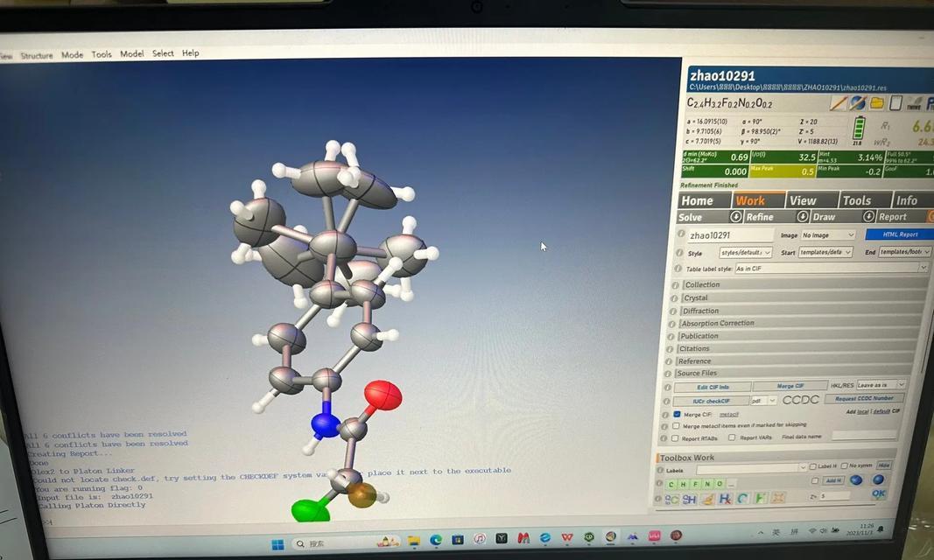Click the pencil edit icon beside the formula
934x560 pixels.
pyautogui.click(x=838, y=103)
